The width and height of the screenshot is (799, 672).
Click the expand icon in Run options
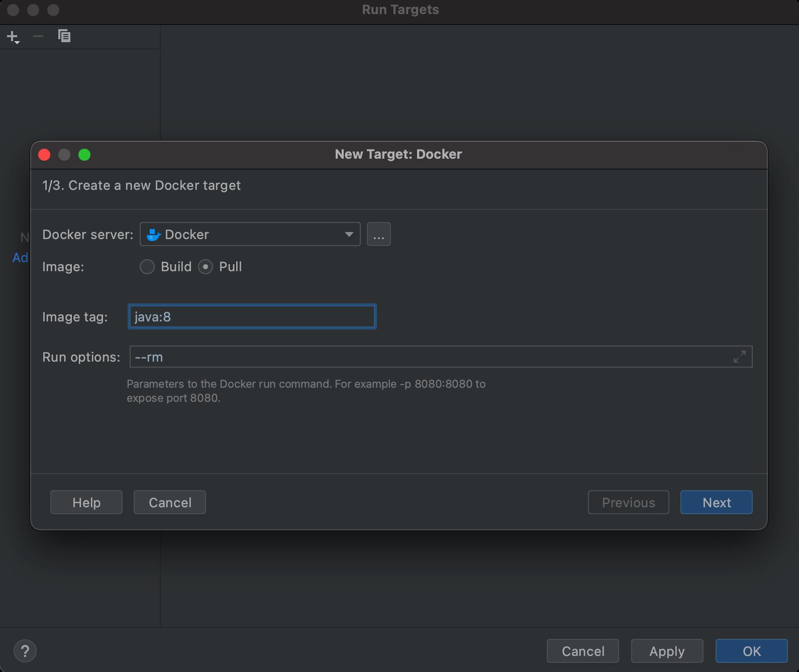(739, 357)
